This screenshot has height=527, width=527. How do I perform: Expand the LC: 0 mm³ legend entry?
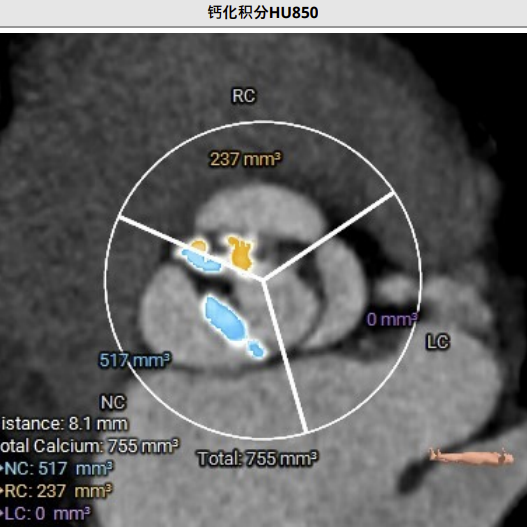coord(46,514)
